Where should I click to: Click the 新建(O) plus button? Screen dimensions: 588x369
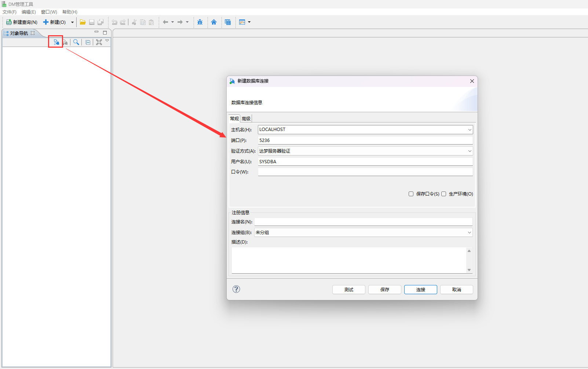(x=54, y=22)
